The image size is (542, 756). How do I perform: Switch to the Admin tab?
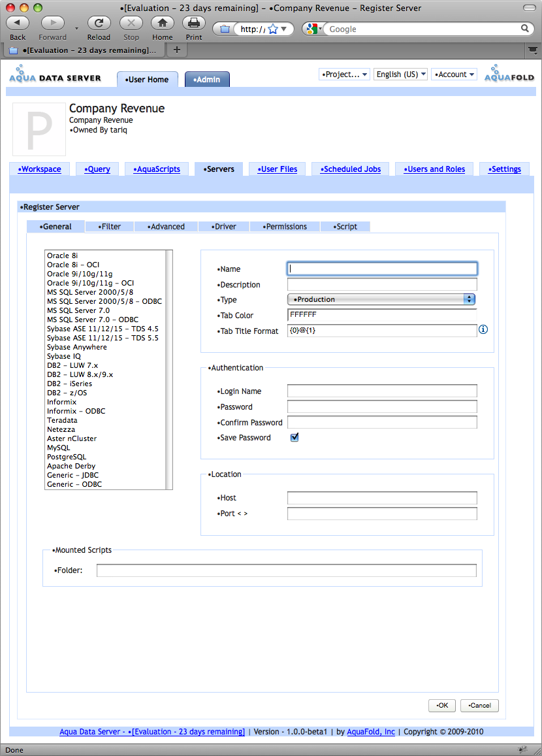[207, 80]
